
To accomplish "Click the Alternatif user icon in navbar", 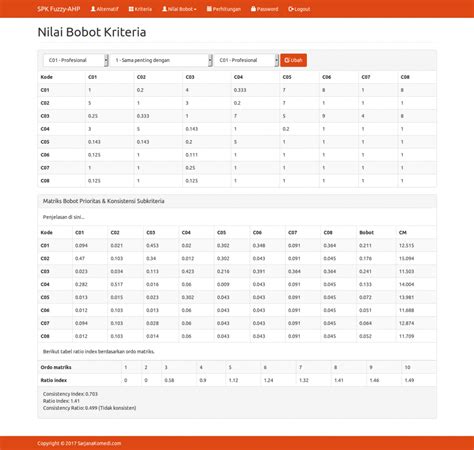I will [x=93, y=9].
